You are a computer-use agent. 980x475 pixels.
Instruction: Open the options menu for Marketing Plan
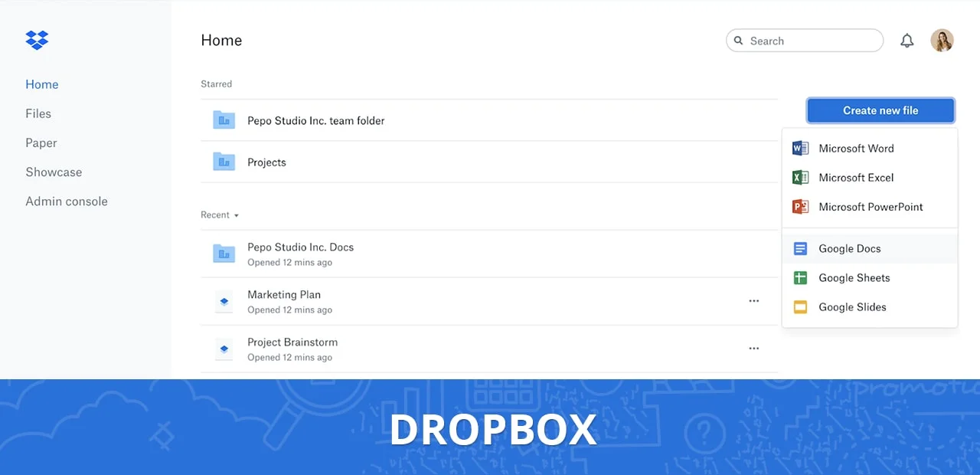coord(754,301)
